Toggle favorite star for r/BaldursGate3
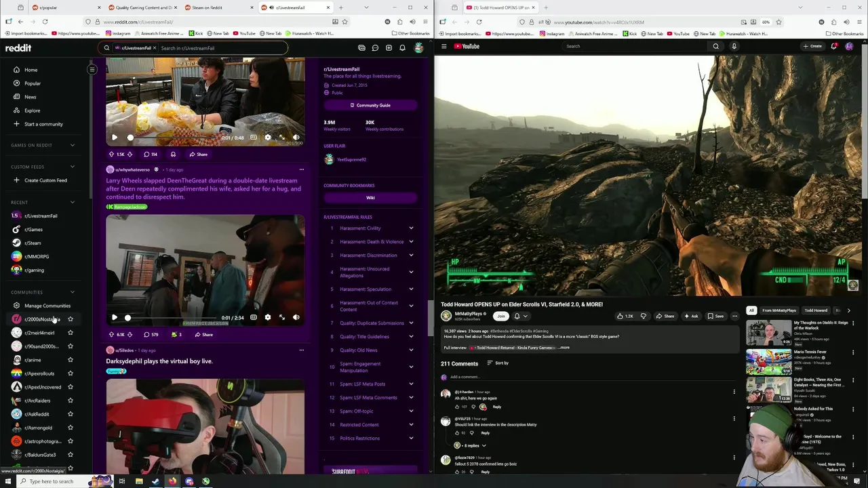This screenshot has width=868, height=488. click(71, 455)
